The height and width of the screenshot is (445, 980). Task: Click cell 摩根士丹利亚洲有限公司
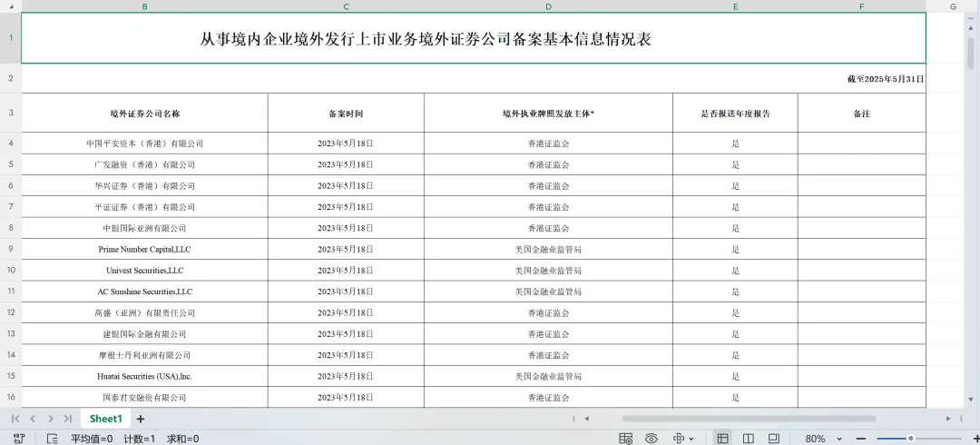click(144, 355)
